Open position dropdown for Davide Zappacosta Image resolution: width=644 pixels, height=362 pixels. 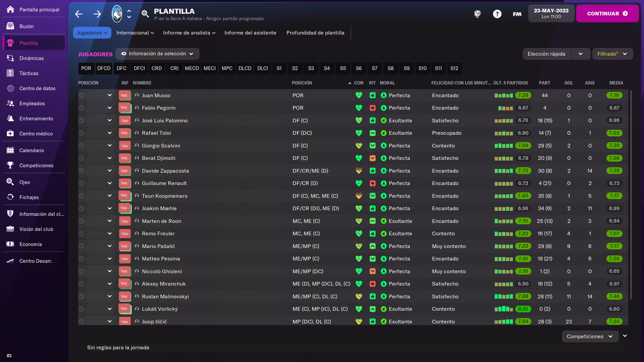(109, 171)
